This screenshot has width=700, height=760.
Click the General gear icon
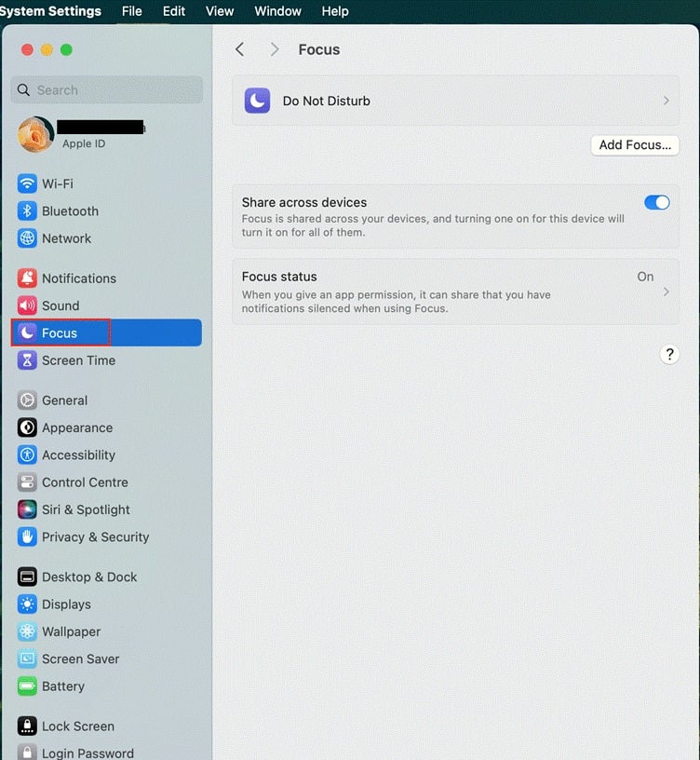(x=27, y=400)
